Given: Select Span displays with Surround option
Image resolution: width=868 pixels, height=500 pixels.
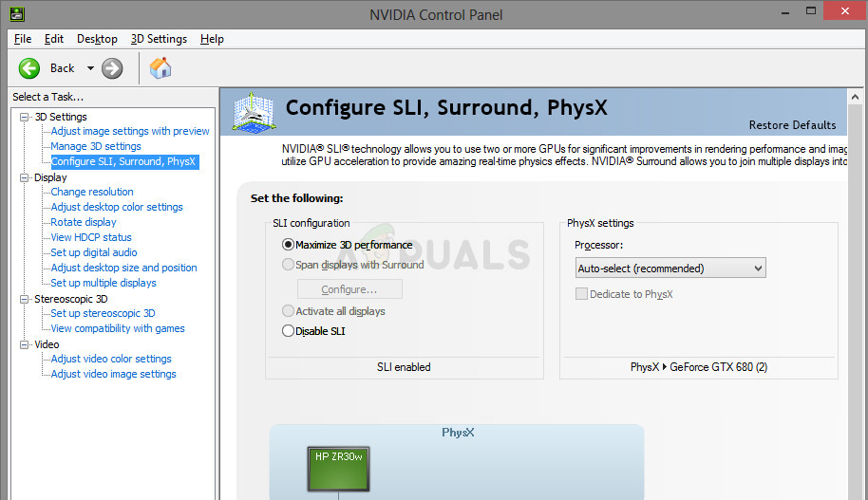Looking at the screenshot, I should click(288, 265).
